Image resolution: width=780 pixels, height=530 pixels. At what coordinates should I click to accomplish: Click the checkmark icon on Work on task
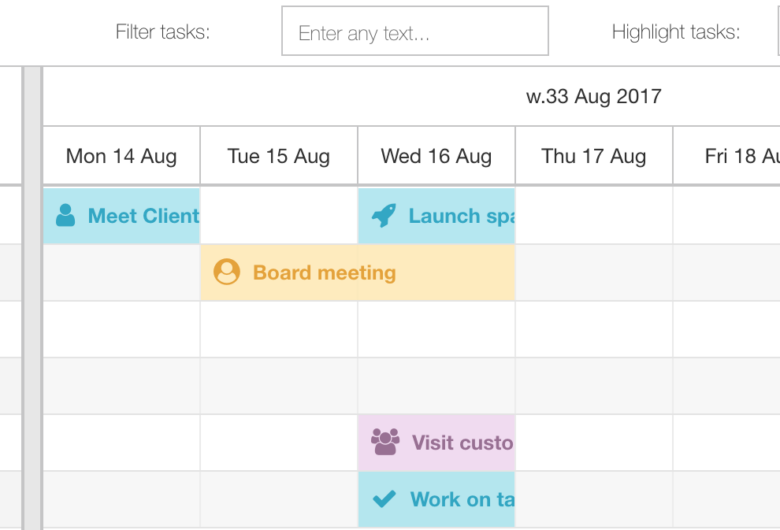[384, 499]
